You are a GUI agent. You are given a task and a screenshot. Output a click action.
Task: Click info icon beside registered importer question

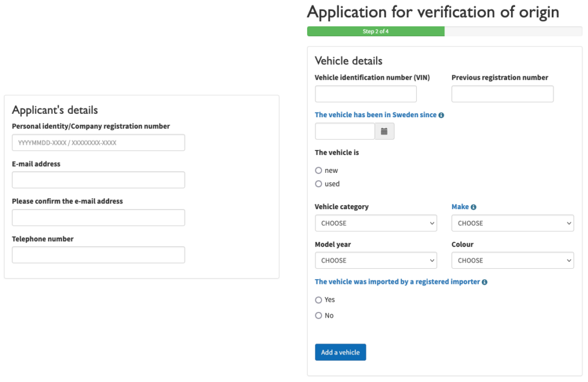click(x=485, y=282)
